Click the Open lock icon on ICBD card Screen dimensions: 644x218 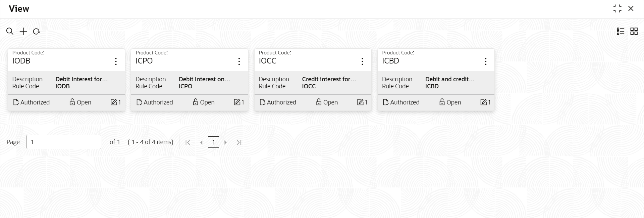(x=442, y=102)
